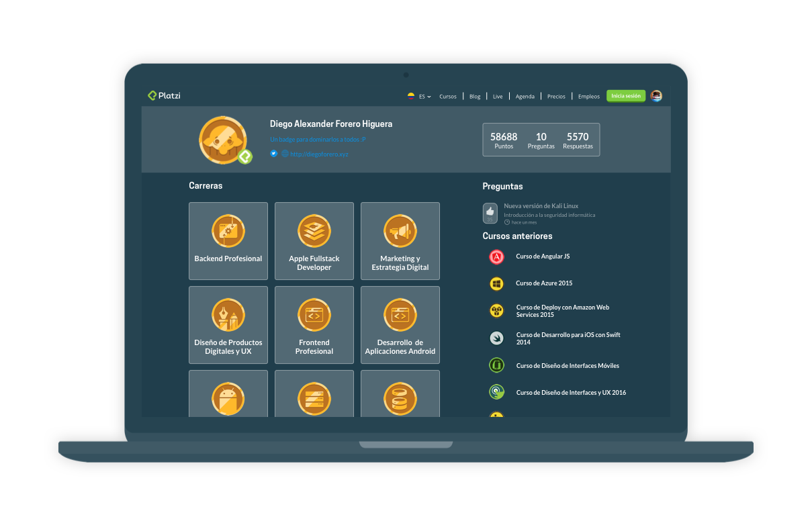
Task: Click the thumbs-up vote icon
Action: (x=490, y=211)
